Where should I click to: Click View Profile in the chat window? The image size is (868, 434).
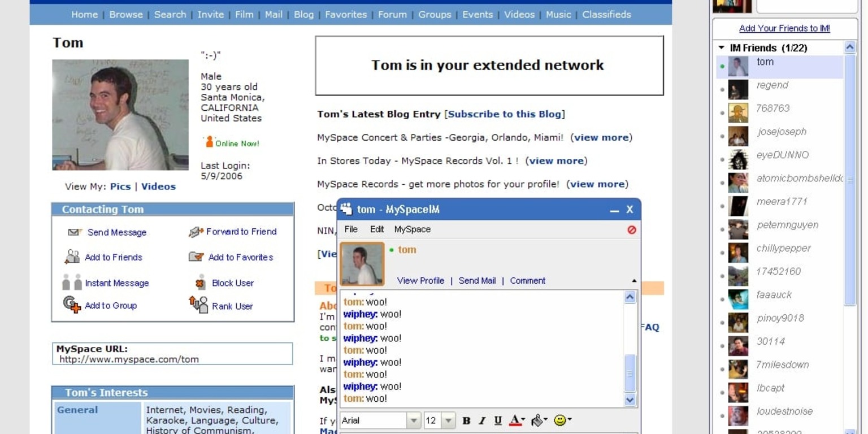coord(420,281)
